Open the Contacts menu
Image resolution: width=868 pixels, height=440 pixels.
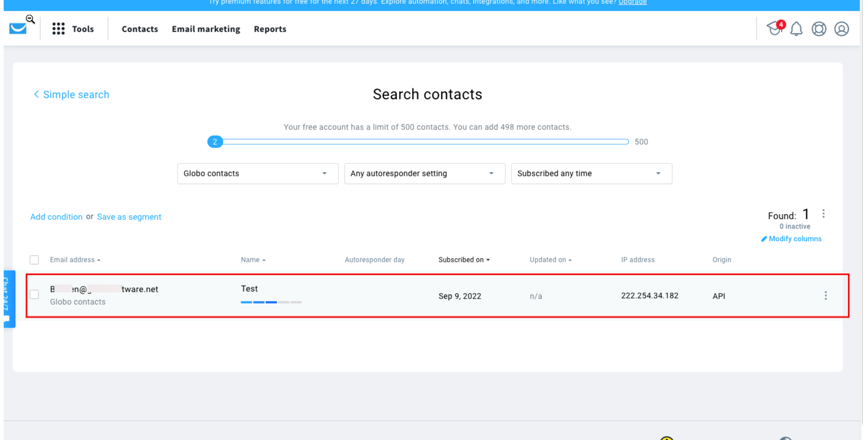pyautogui.click(x=140, y=29)
